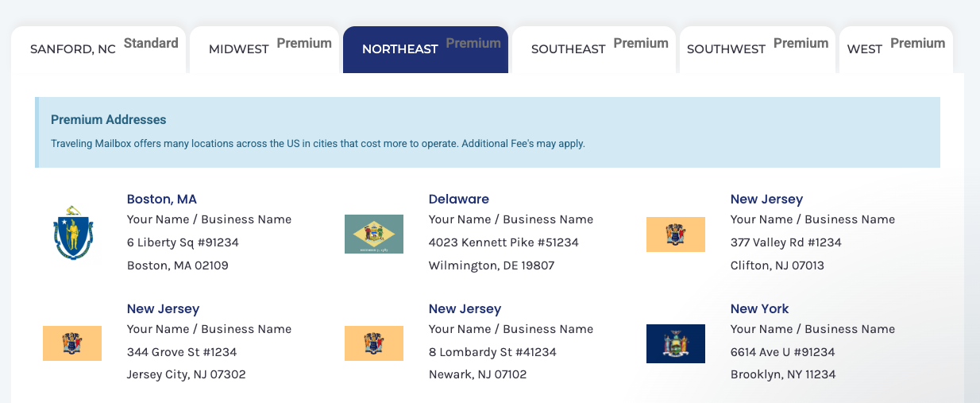Click the New Jersey flag beside Clifton address
980x403 pixels.
pos(676,234)
